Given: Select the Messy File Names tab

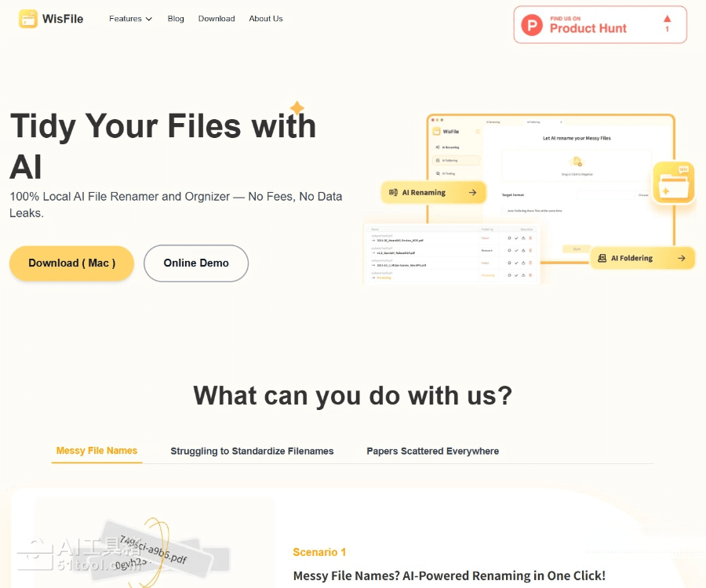Looking at the screenshot, I should (96, 451).
